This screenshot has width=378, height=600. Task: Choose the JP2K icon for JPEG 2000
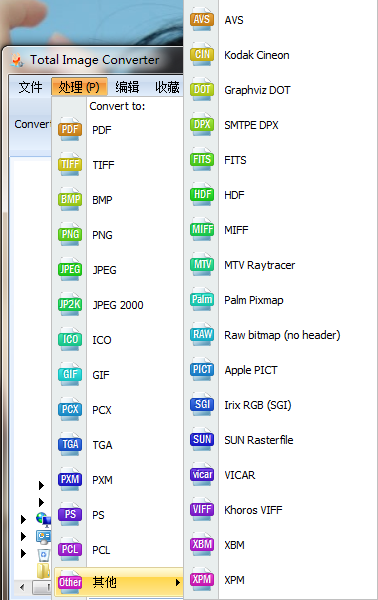click(70, 304)
